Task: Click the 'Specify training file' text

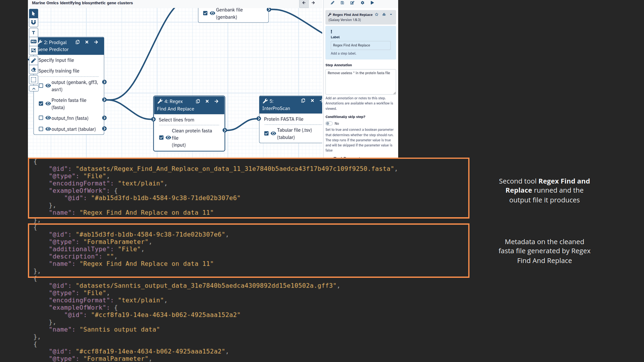Action: click(x=59, y=71)
